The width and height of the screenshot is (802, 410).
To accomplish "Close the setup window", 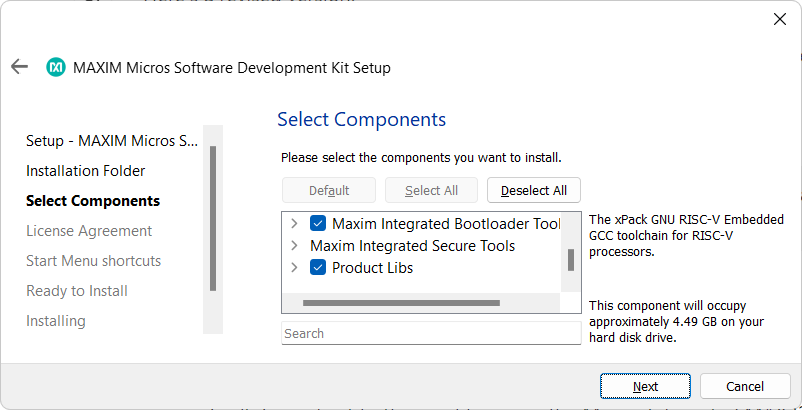I will (x=779, y=19).
